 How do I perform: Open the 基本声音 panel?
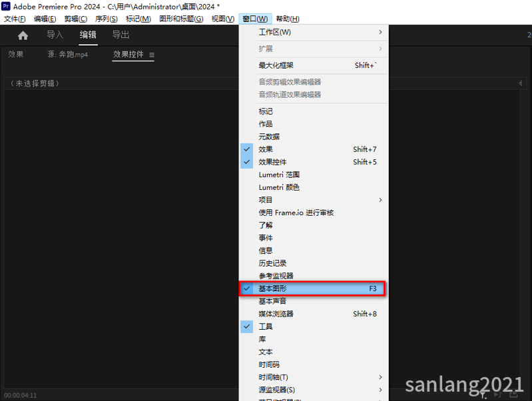pyautogui.click(x=314, y=302)
